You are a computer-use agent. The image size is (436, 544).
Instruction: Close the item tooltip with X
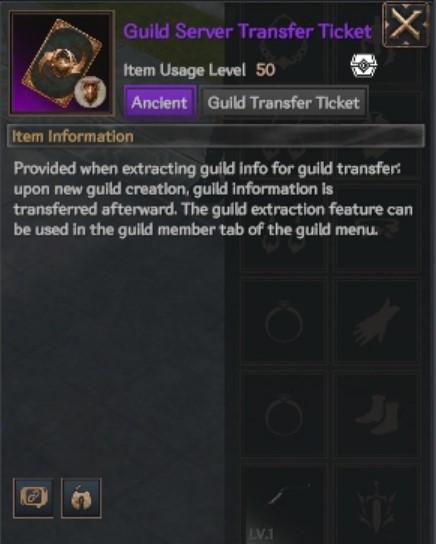405,24
